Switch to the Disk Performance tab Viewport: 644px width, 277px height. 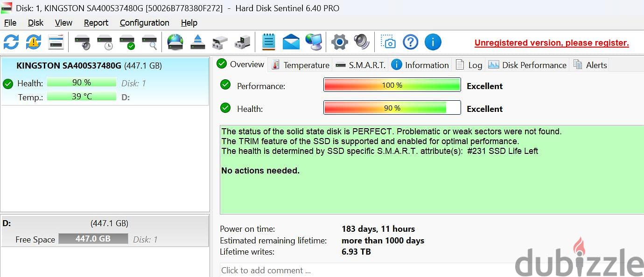coord(527,65)
